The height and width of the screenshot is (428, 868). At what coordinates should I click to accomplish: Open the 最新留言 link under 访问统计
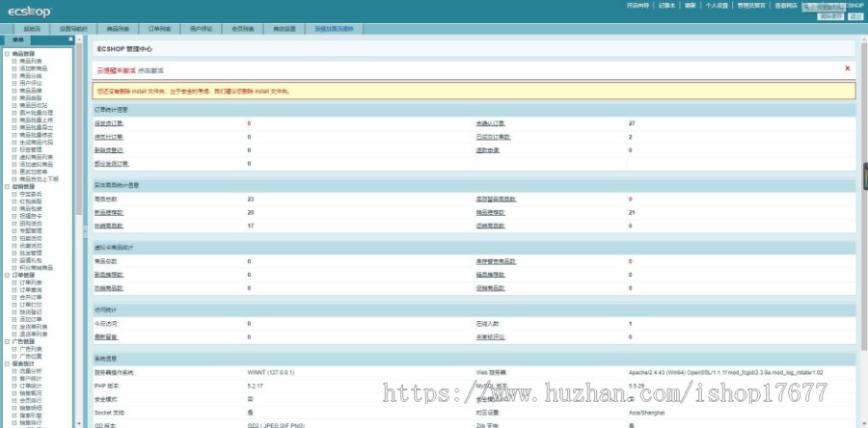coord(106,336)
